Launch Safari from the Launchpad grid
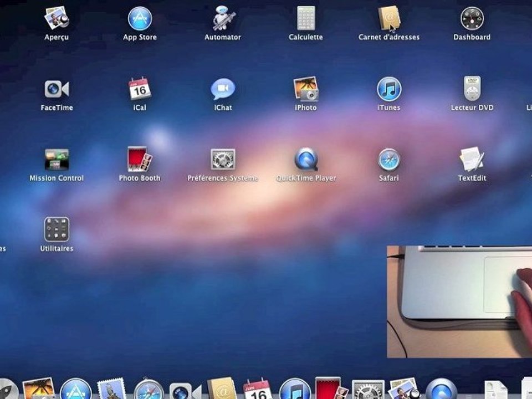Viewport: 532px width, 399px height. [389, 160]
